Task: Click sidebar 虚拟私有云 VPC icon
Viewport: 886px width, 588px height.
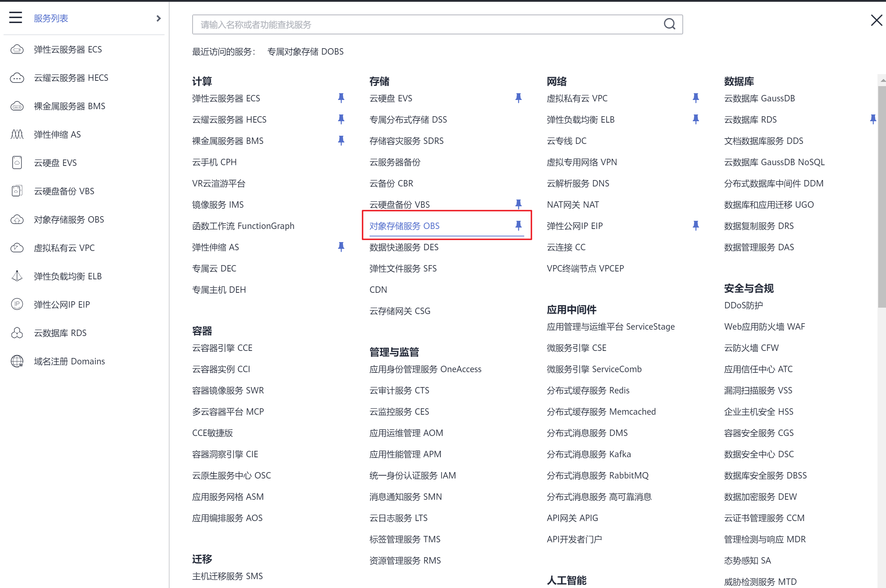Action: tap(17, 248)
